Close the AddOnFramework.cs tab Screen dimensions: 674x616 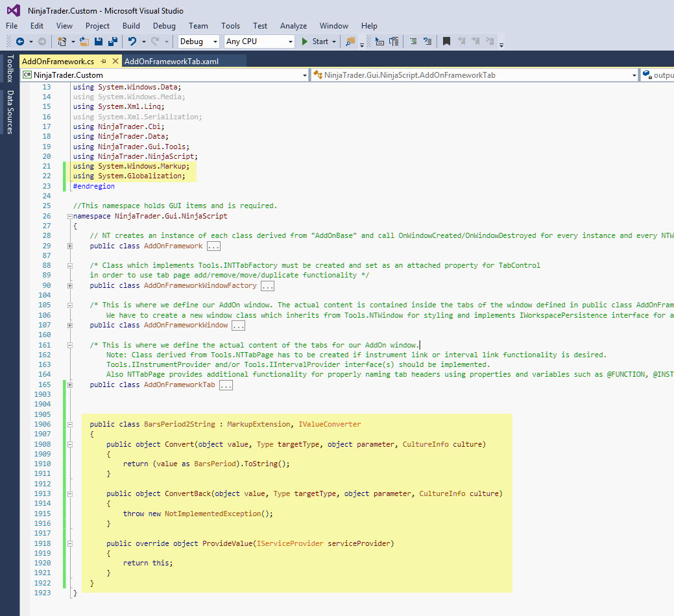pyautogui.click(x=115, y=61)
